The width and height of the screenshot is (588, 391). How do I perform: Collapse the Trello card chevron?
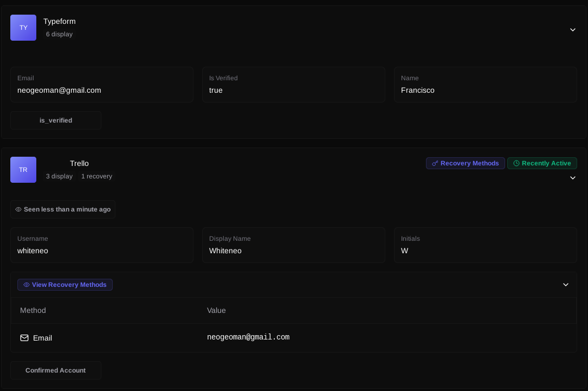point(572,178)
